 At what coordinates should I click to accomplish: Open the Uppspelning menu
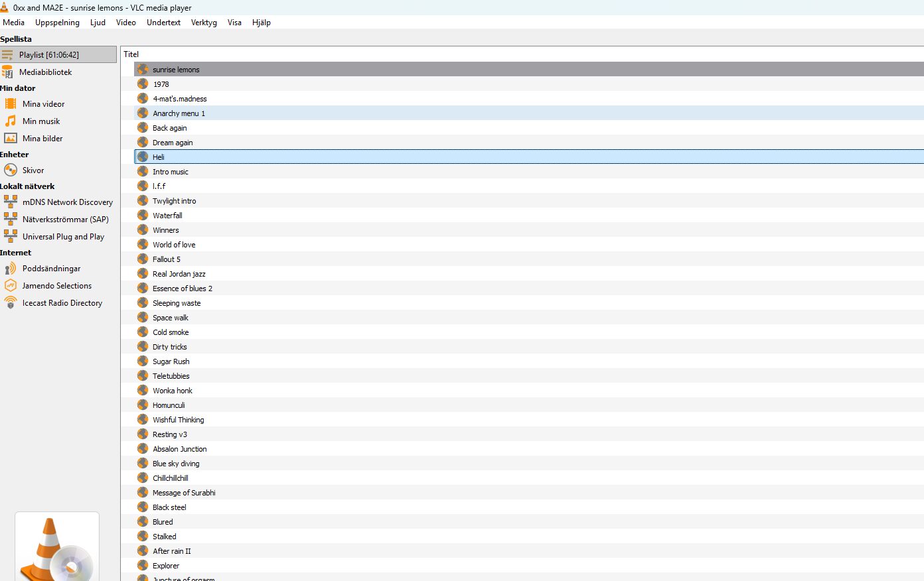57,23
